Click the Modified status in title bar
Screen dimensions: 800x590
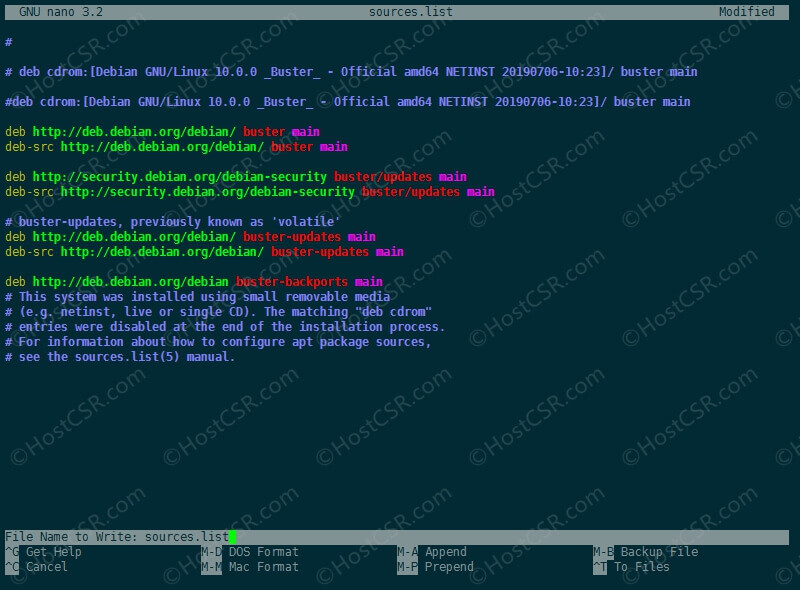coord(746,12)
